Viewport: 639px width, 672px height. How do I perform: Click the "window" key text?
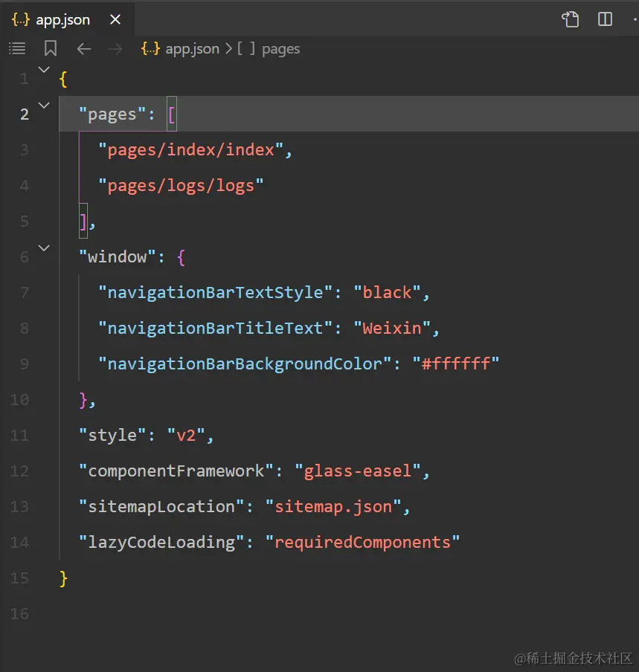(x=117, y=256)
